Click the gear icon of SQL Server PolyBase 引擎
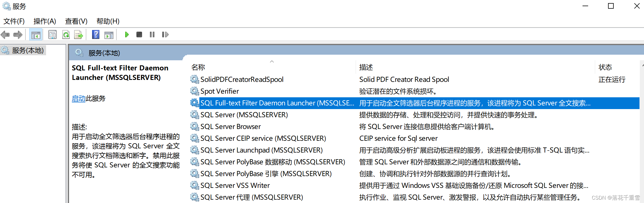 click(195, 174)
